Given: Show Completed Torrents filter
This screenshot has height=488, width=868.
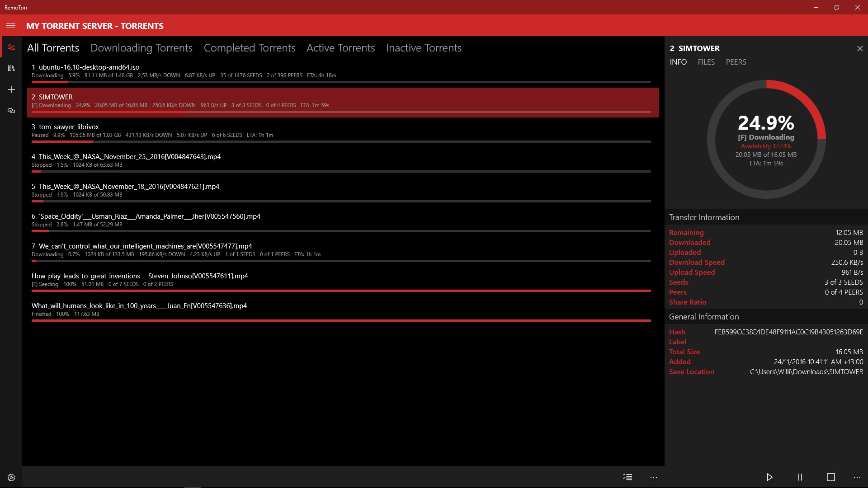Looking at the screenshot, I should [250, 48].
